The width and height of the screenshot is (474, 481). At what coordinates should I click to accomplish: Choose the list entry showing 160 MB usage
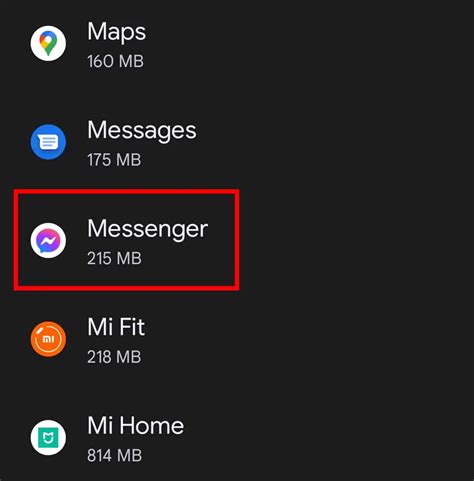pos(237,43)
